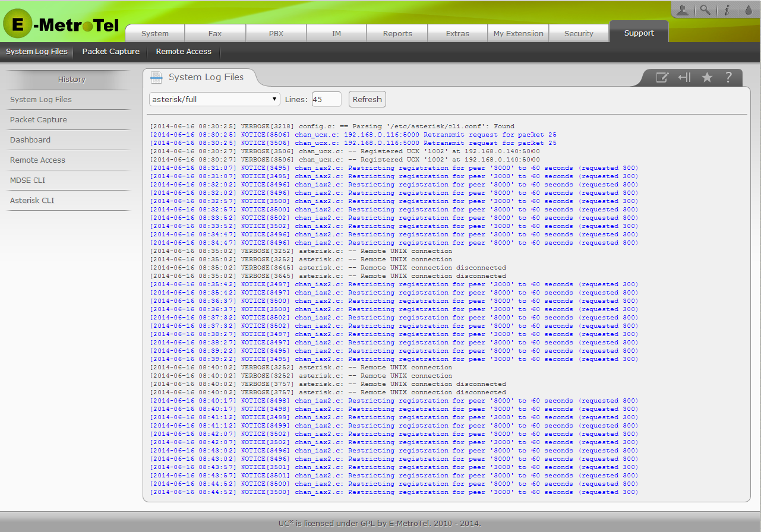Switch to the PBX tab

[276, 33]
